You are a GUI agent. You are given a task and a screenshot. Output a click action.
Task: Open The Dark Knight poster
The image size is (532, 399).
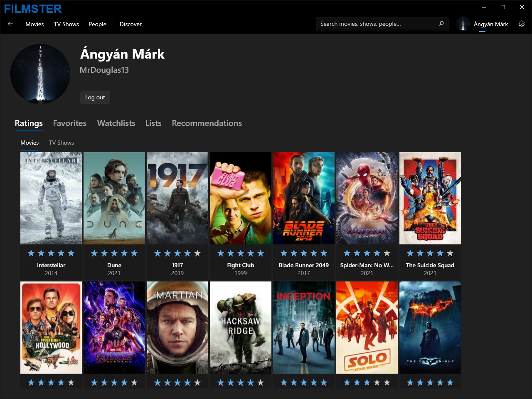[430, 328]
